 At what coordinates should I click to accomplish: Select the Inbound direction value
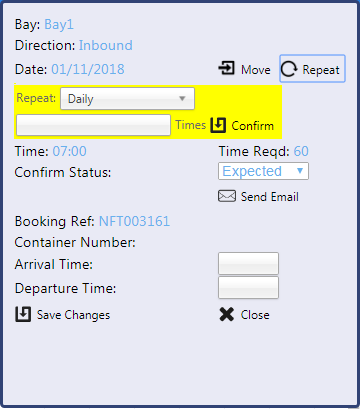[x=106, y=45]
